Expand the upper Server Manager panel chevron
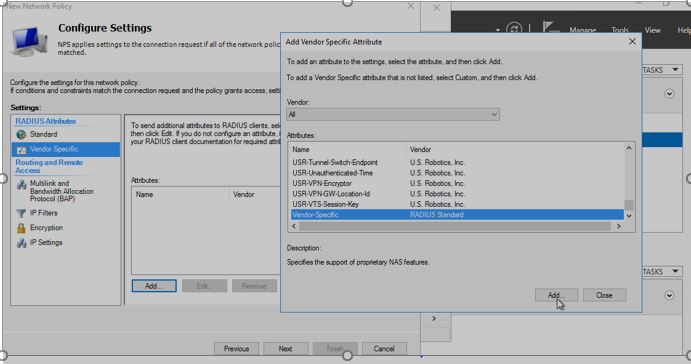691x364 pixels. click(x=669, y=93)
